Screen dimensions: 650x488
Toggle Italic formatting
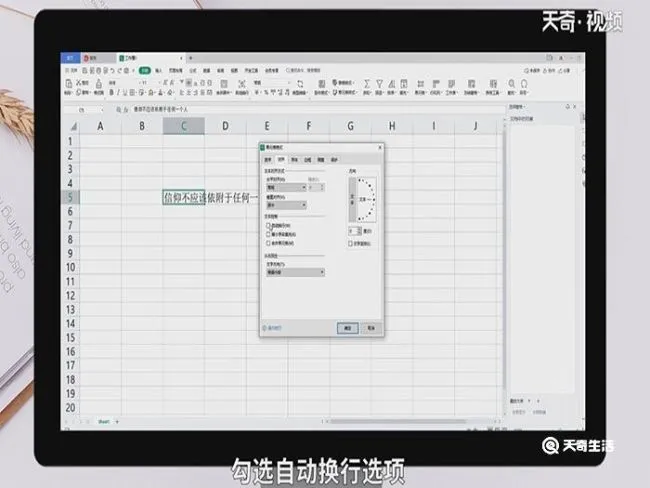[118, 92]
